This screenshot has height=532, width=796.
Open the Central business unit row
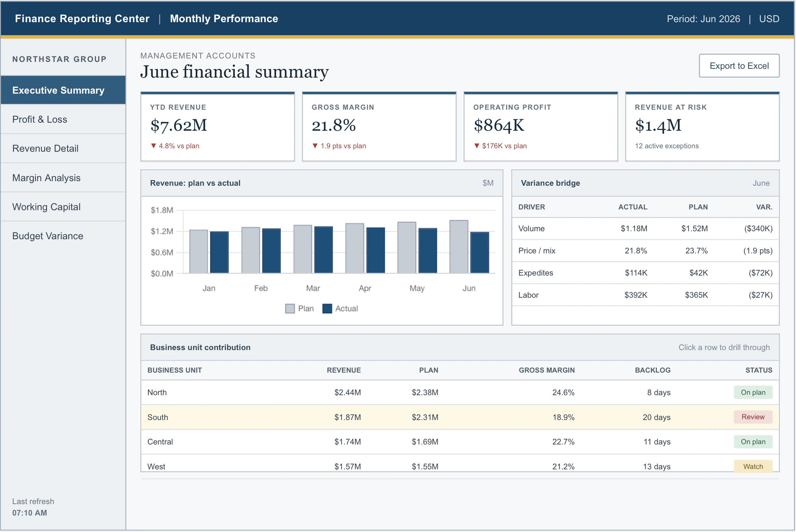point(460,442)
